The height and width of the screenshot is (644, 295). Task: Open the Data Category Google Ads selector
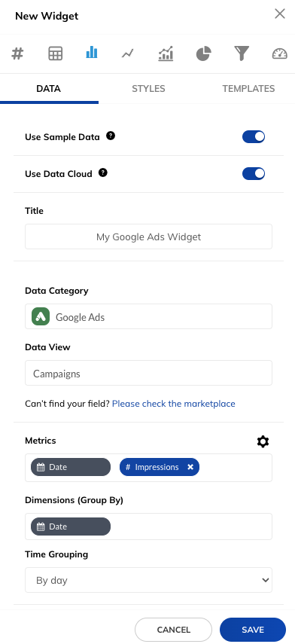point(148,316)
